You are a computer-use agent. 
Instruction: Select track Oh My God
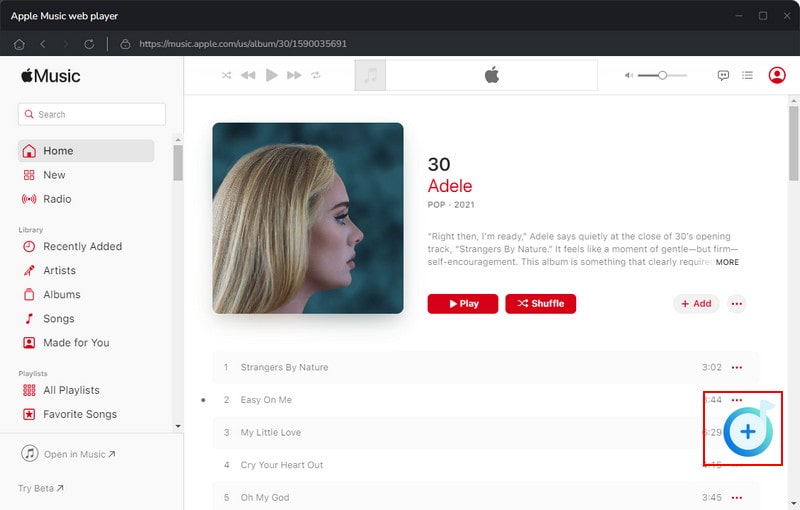(486, 497)
